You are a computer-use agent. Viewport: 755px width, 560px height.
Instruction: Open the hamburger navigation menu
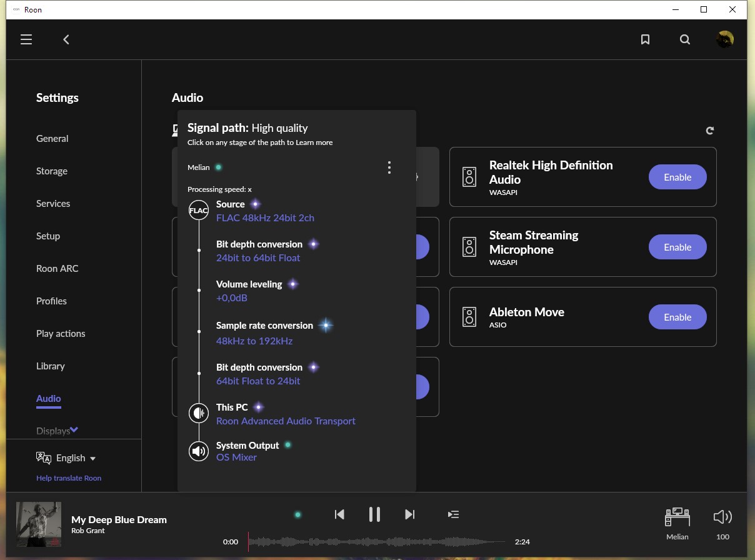point(26,39)
